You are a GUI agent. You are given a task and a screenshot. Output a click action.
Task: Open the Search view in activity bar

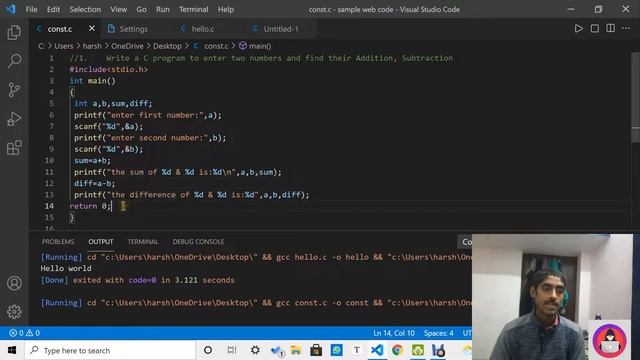[14, 61]
